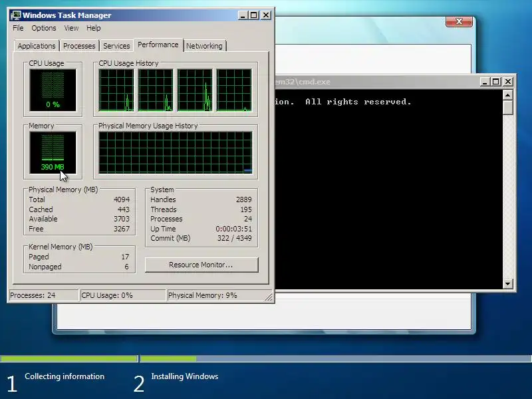Click the CPU Usage 0 % gauge

coord(53,90)
